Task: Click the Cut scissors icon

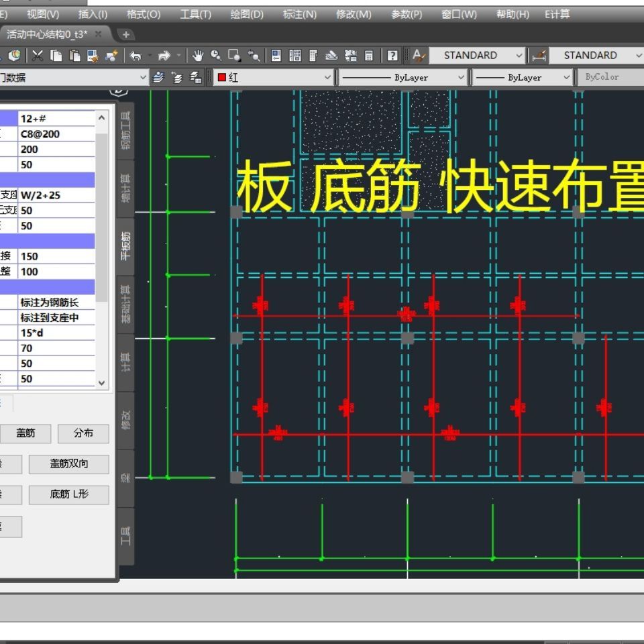Action: click(38, 56)
